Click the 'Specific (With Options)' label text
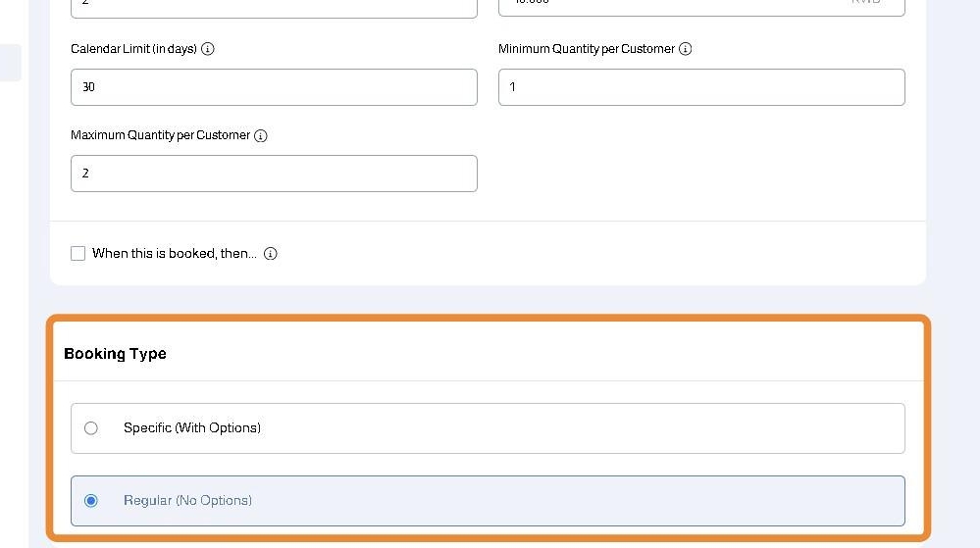The image size is (980, 548). (192, 428)
